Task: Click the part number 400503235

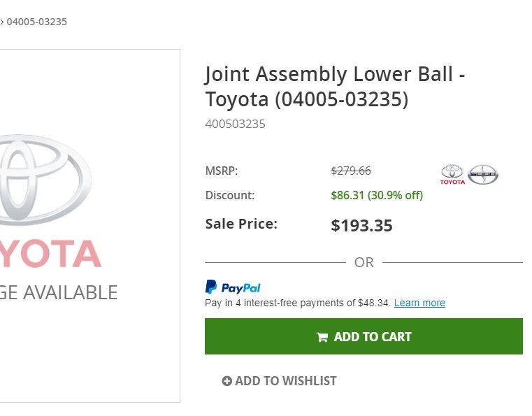Action: click(235, 124)
